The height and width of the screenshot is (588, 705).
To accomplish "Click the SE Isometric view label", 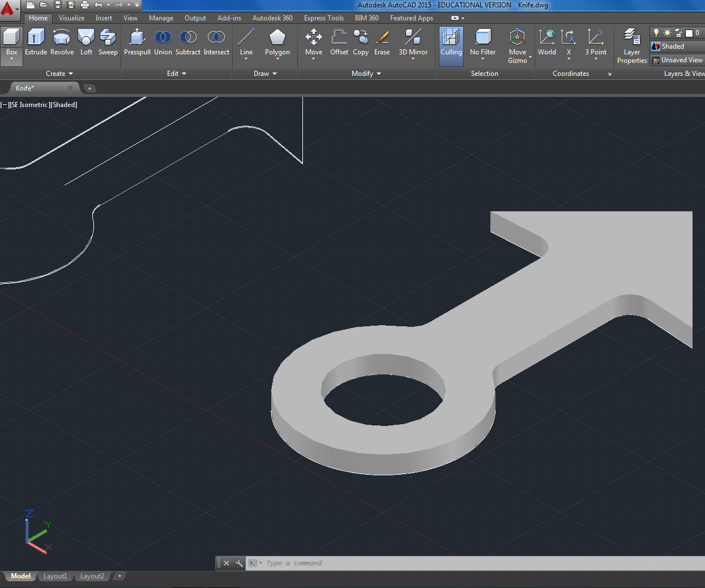I will 29,105.
